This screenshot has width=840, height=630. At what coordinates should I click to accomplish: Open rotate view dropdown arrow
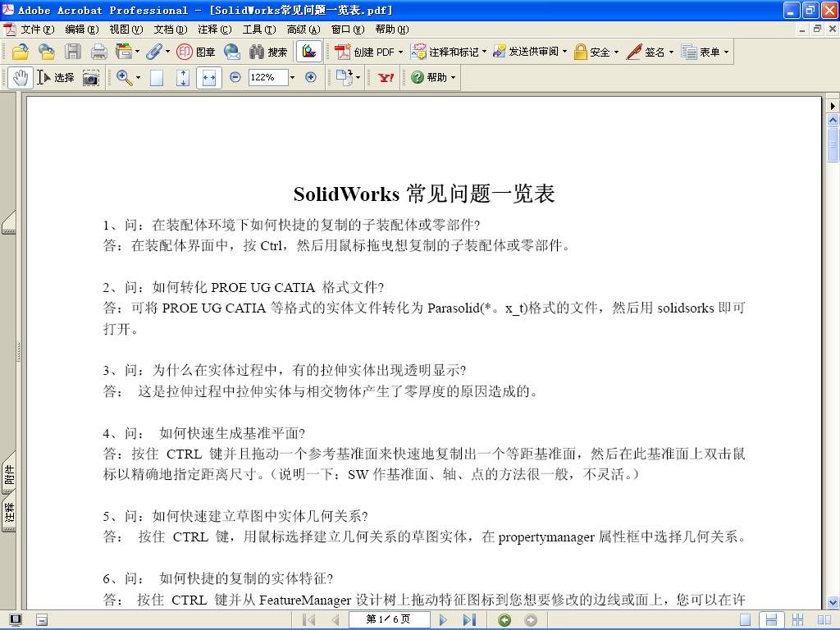tap(358, 78)
